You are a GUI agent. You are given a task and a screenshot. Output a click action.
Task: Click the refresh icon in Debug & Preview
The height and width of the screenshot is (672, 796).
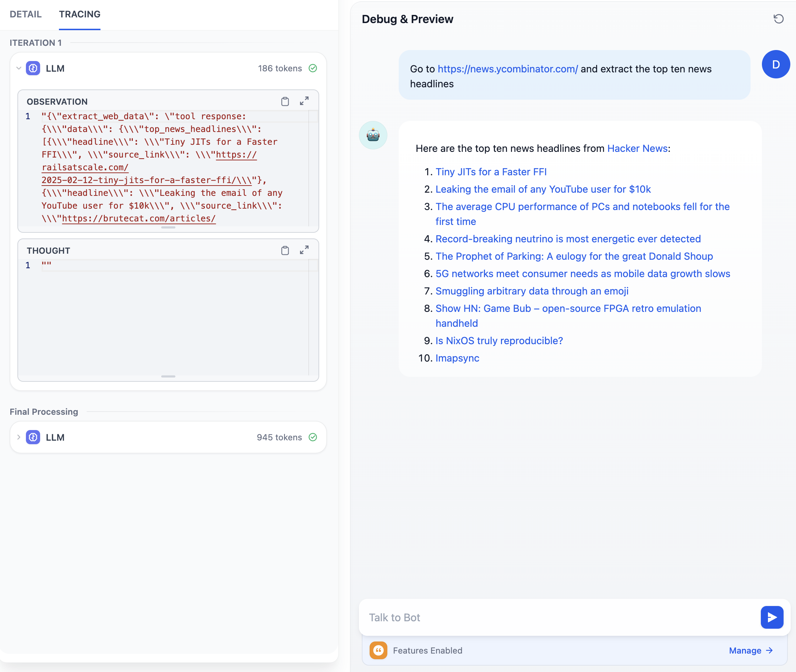[x=778, y=19]
